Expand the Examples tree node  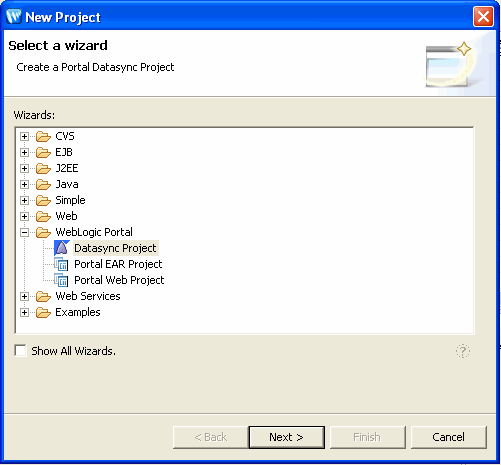pos(24,312)
